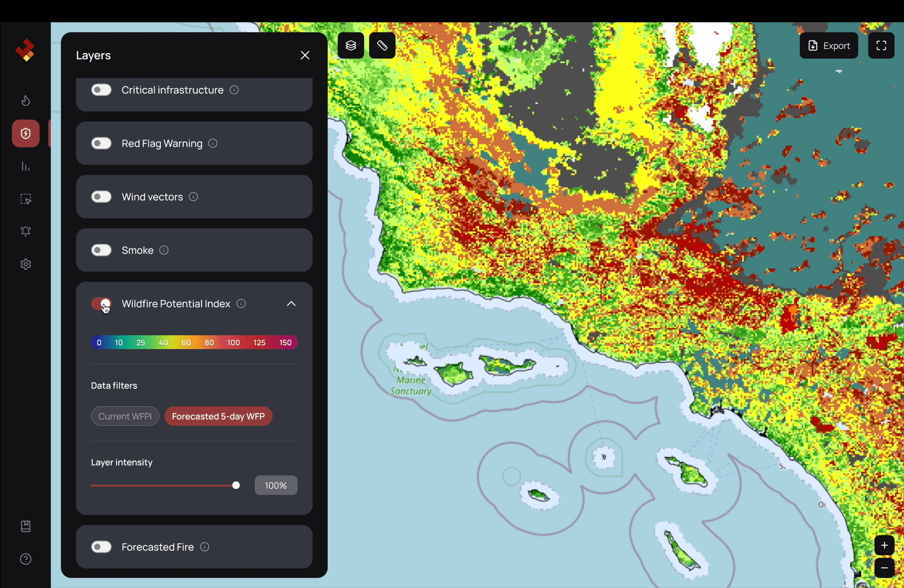Image resolution: width=904 pixels, height=588 pixels.
Task: Click the close button on Layers panel
Action: [306, 55]
